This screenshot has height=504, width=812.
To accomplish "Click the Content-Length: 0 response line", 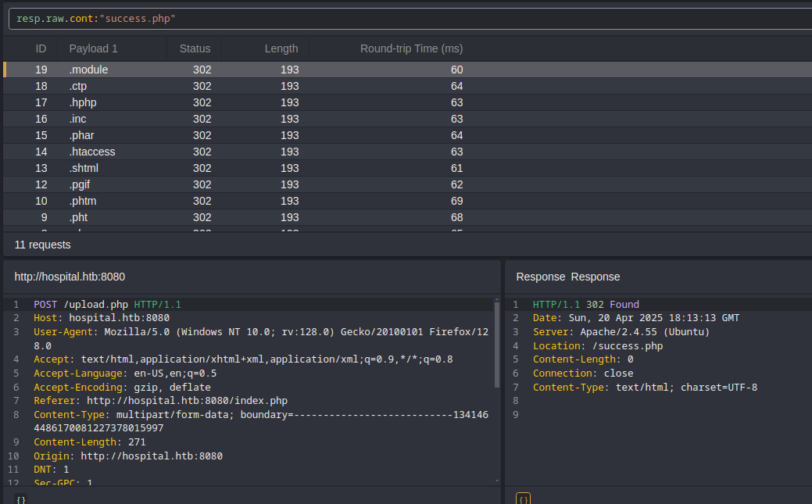I will coord(583,359).
